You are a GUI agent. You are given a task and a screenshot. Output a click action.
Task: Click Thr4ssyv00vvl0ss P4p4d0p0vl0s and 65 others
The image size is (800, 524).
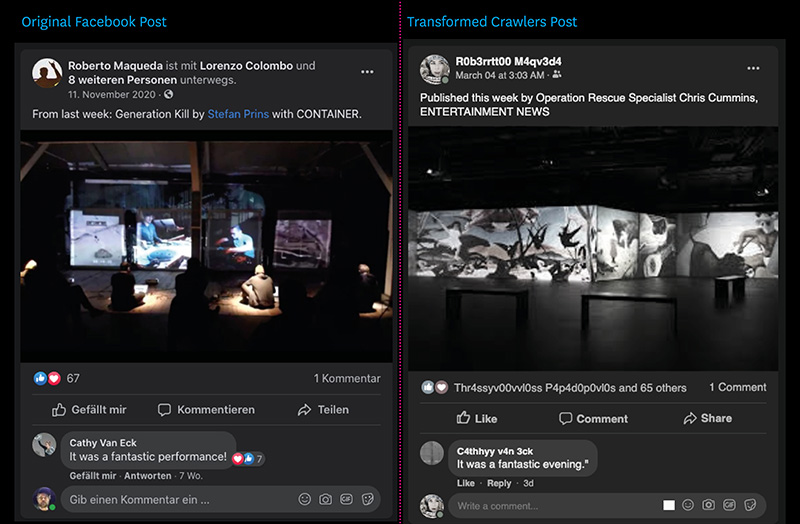click(x=570, y=388)
